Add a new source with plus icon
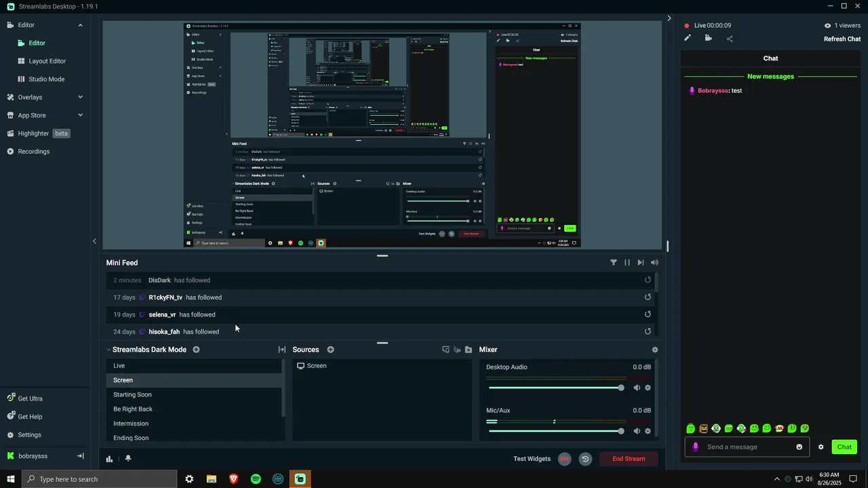This screenshot has height=488, width=868. pyautogui.click(x=331, y=350)
